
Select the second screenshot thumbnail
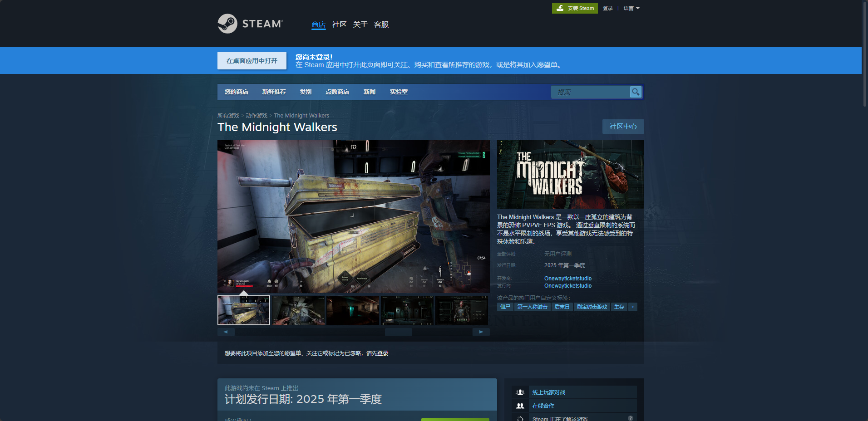coord(298,310)
